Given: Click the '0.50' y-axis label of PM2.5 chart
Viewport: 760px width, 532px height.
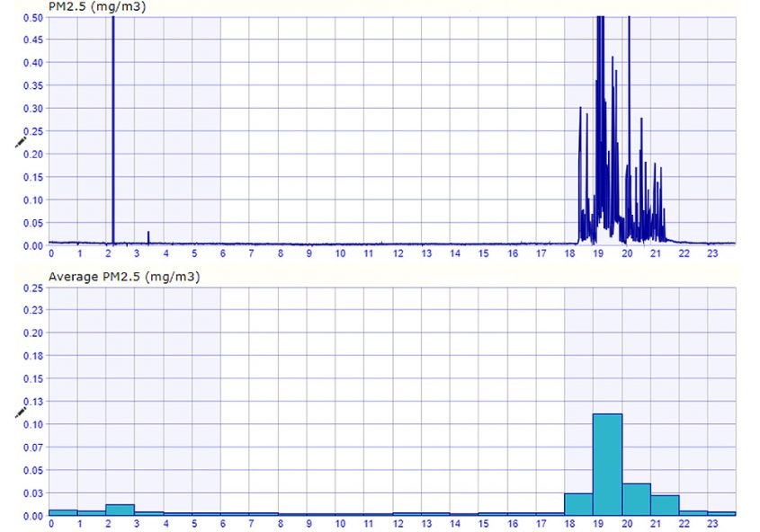Looking at the screenshot, I should tap(33, 18).
